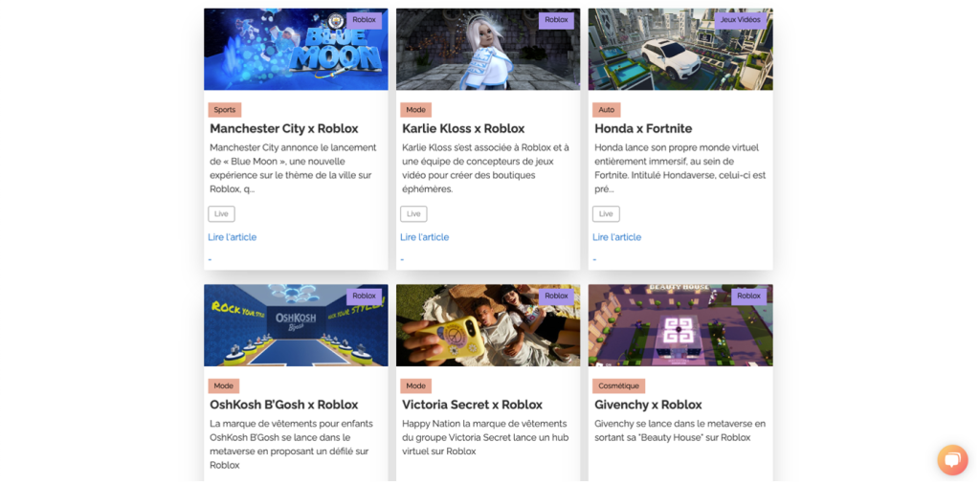Viewport: 980px width, 484px height.
Task: Click Live badge on Karlie Kloss card
Action: pyautogui.click(x=413, y=213)
